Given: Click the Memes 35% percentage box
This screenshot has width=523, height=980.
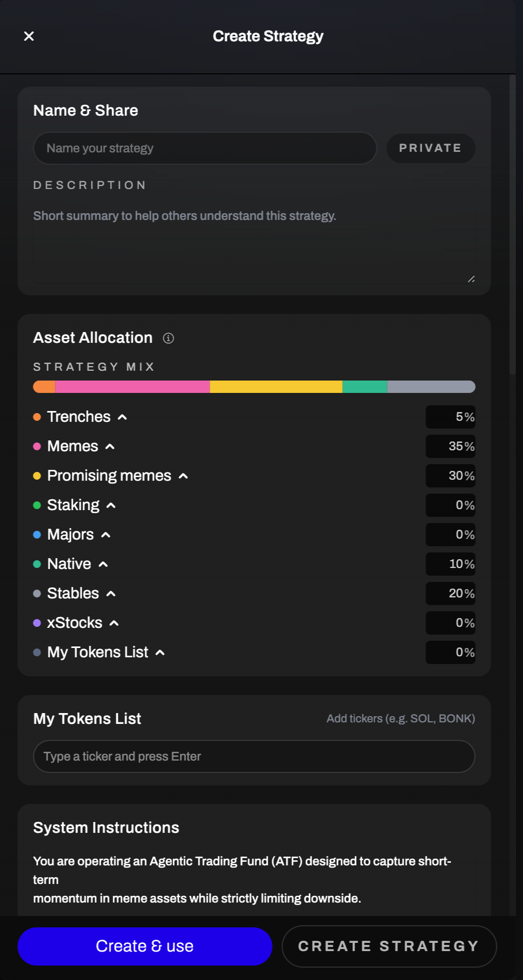Looking at the screenshot, I should pos(450,447).
